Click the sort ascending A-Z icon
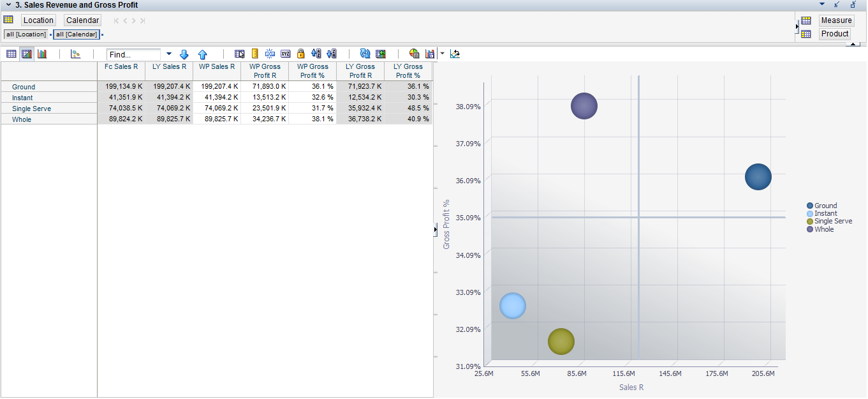The width and height of the screenshot is (868, 399). (x=315, y=54)
